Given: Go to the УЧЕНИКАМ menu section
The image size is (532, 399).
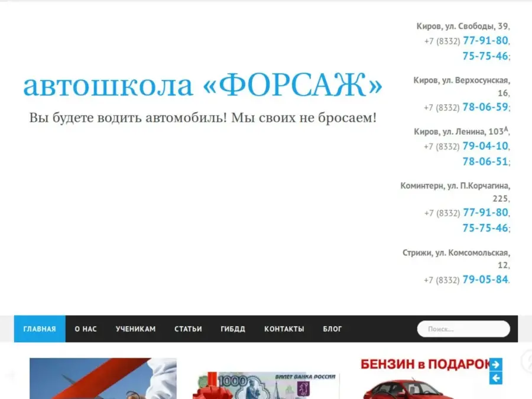Looking at the screenshot, I should [x=136, y=329].
